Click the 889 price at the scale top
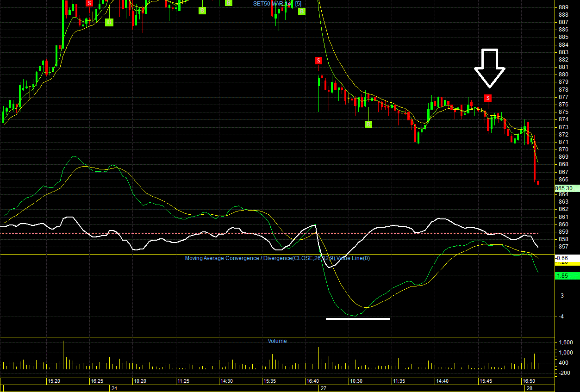Screen dimensions: 580x392 point(563,7)
